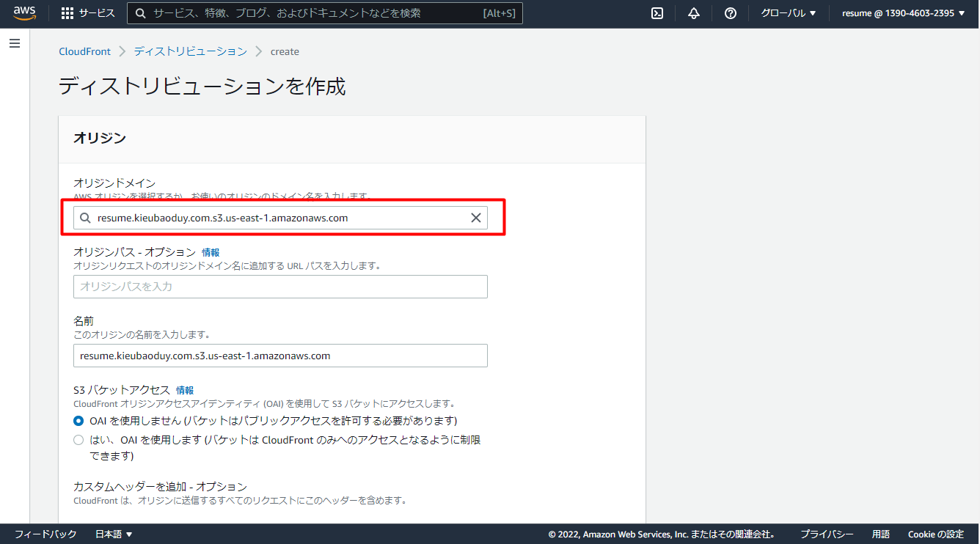
Task: Click the origin path input field
Action: pos(280,287)
